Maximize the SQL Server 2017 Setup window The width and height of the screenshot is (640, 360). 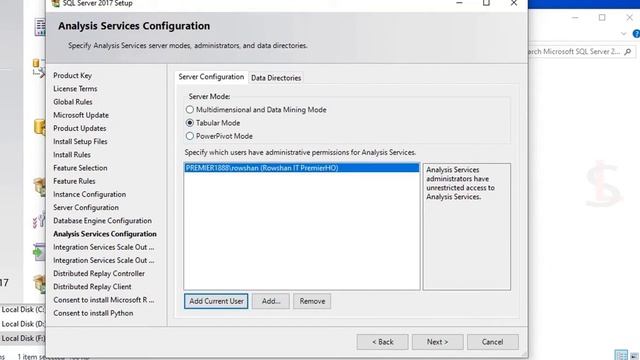[486, 3]
